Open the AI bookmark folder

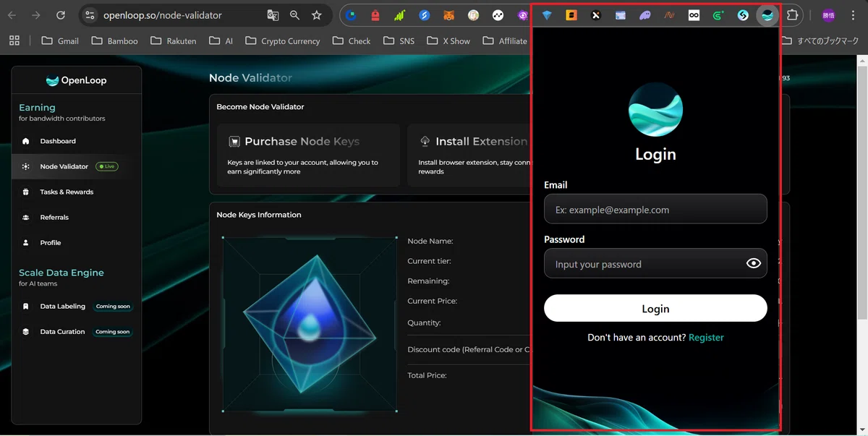[x=221, y=41]
